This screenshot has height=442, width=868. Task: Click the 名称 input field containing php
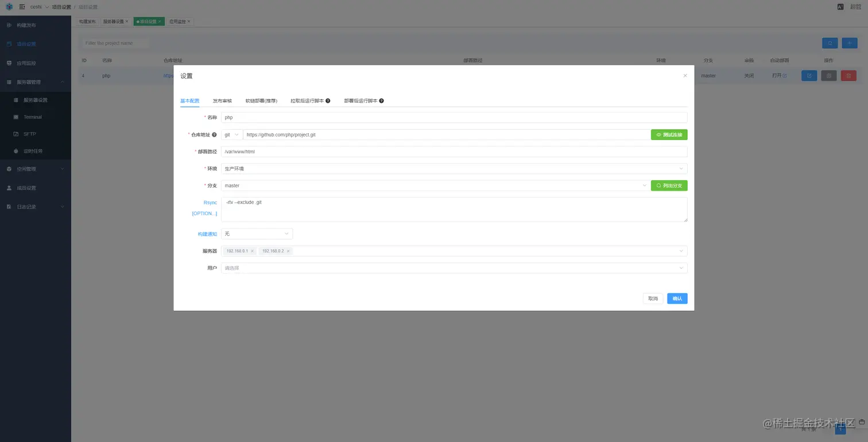pyautogui.click(x=454, y=117)
